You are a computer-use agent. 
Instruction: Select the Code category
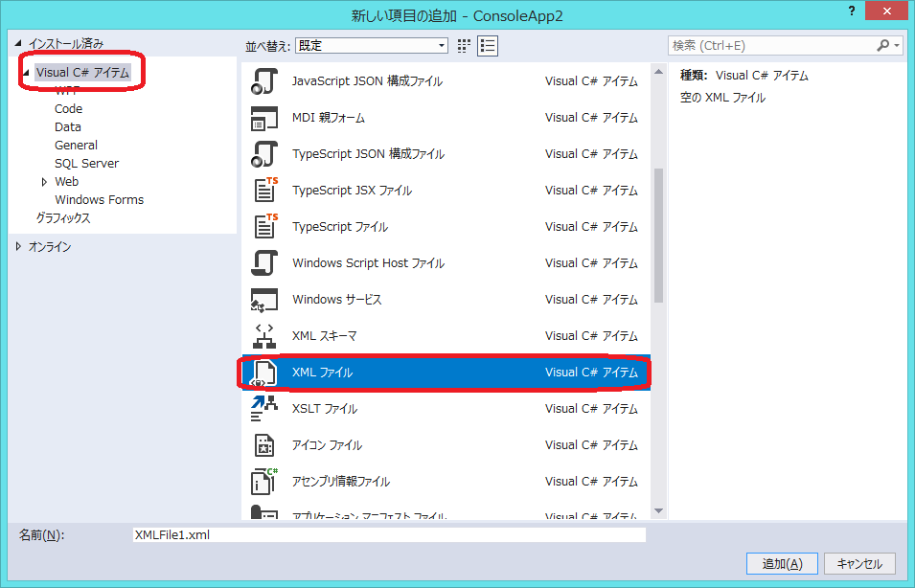click(x=68, y=109)
